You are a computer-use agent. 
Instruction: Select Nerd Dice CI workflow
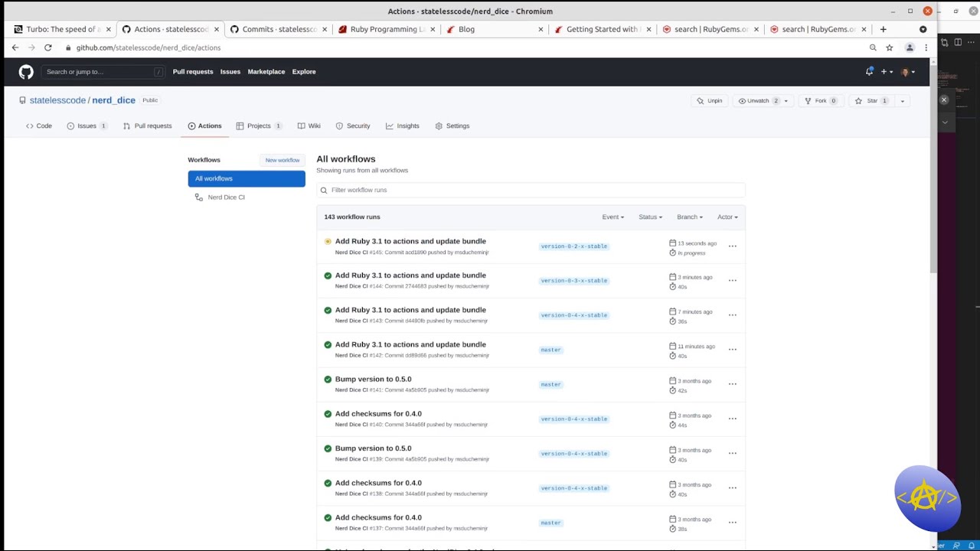click(x=226, y=197)
